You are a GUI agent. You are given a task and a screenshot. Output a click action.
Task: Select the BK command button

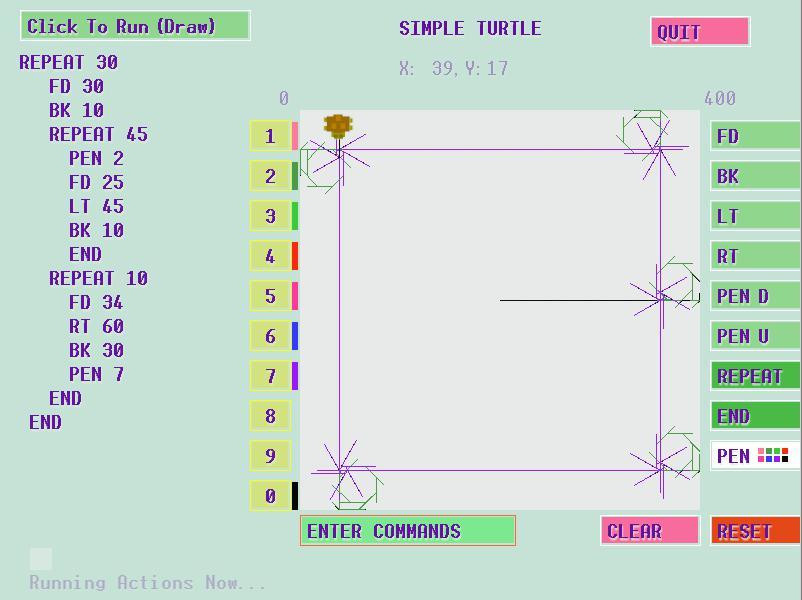tap(755, 176)
